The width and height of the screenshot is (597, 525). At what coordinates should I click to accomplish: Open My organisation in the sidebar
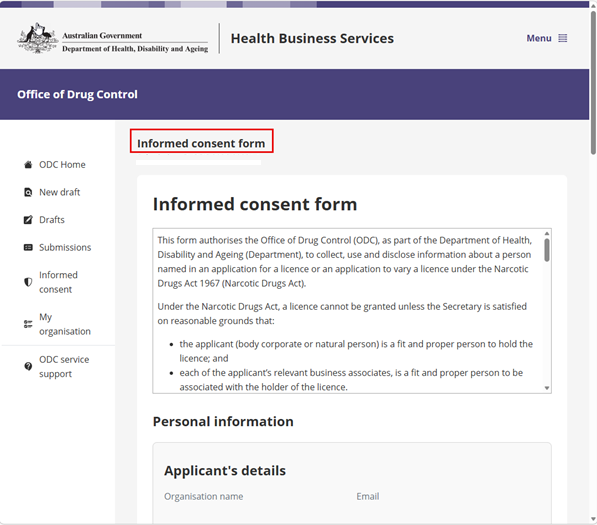(65, 324)
